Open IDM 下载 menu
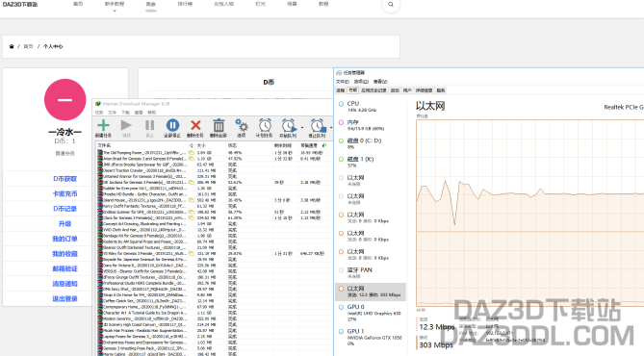The image size is (644, 356). [126, 113]
